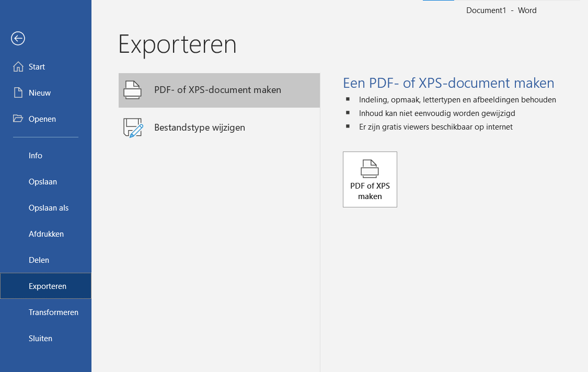Click the Start home icon
The width and height of the screenshot is (588, 372).
(18, 67)
